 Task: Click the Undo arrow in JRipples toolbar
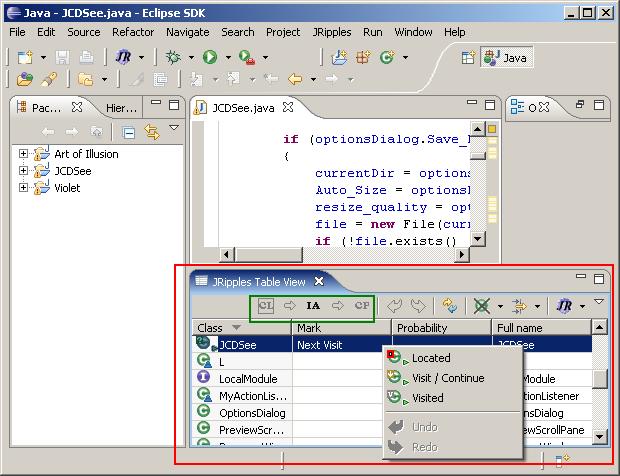(394, 306)
